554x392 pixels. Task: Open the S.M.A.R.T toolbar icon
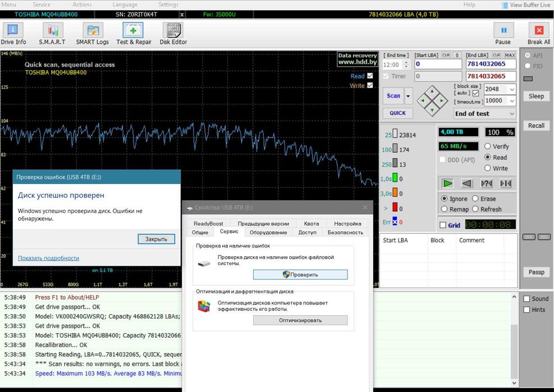pos(52,34)
